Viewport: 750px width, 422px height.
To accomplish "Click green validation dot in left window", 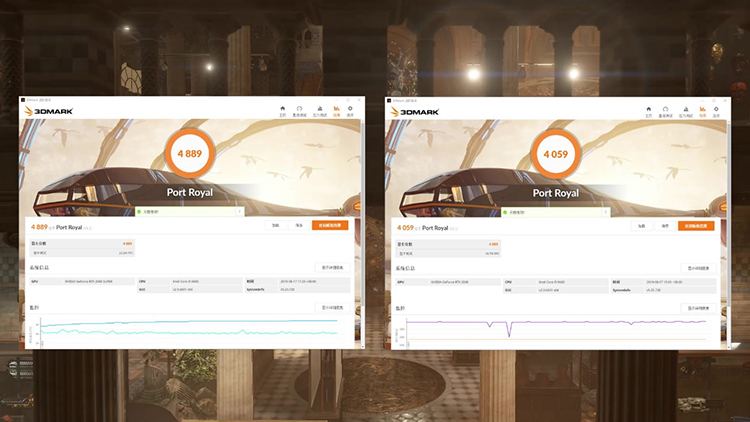I will coord(139,211).
